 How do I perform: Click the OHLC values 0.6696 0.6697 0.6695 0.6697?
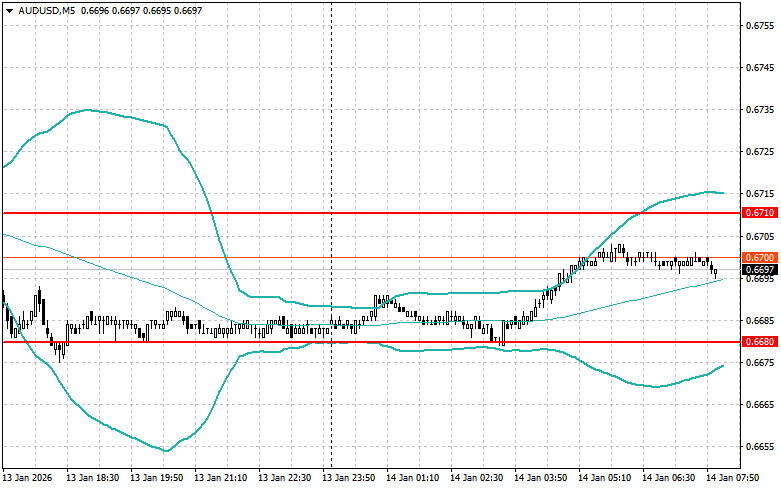[141, 10]
